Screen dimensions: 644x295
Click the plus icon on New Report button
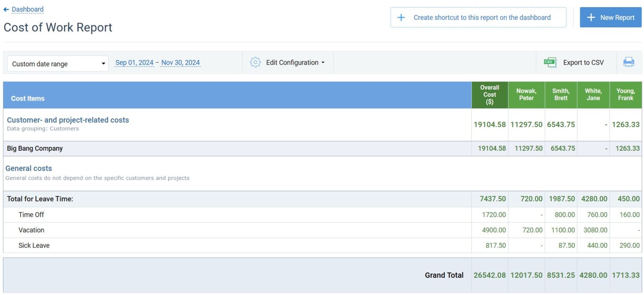tap(591, 17)
